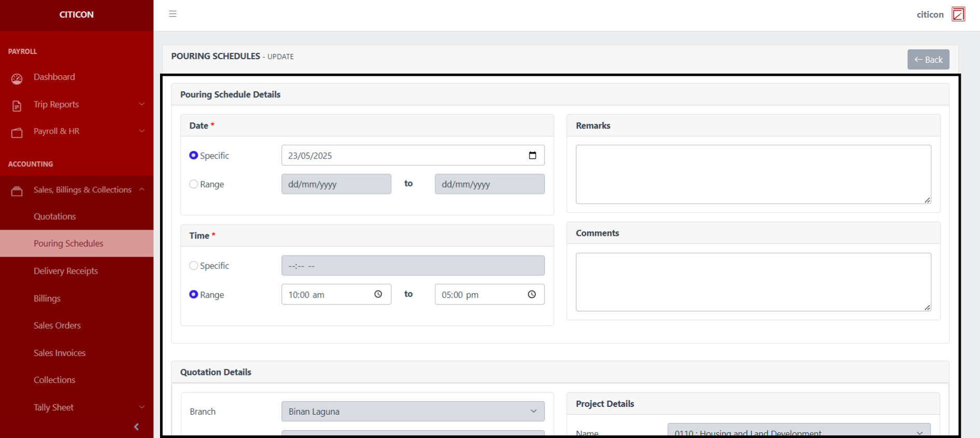This screenshot has width=980, height=438.
Task: Expand the Tally Sheet submenu
Action: point(141,407)
